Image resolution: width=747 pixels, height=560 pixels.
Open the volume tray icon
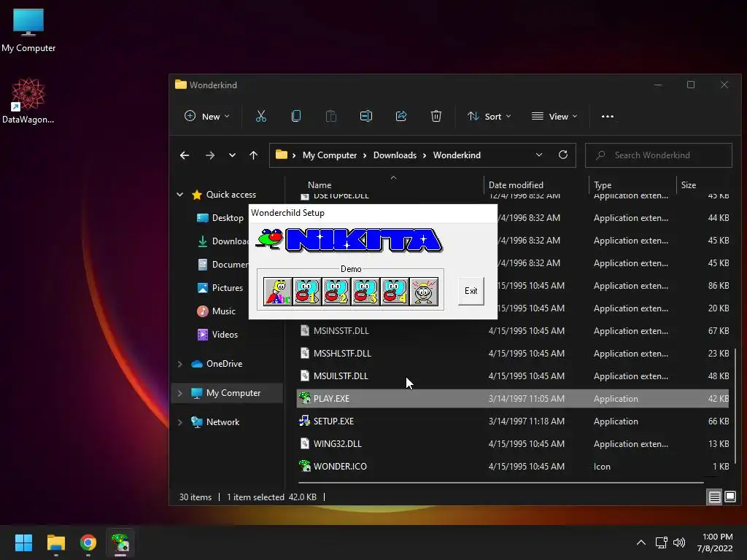click(x=679, y=542)
